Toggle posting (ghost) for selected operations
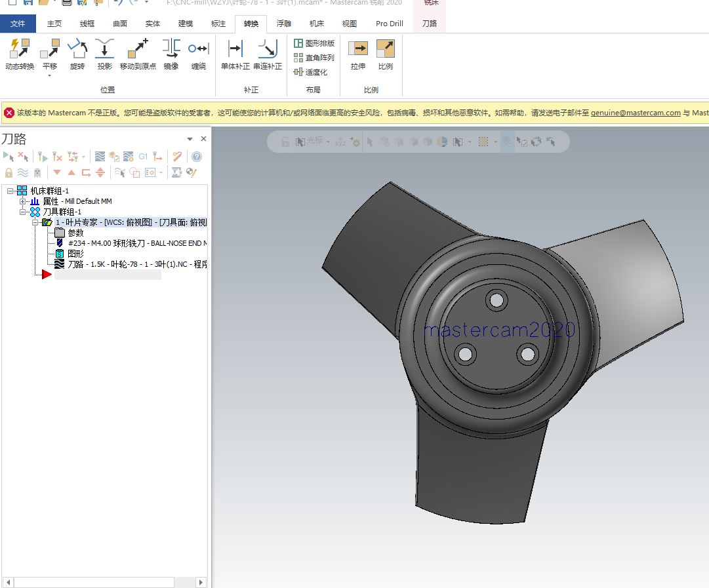 [37, 172]
